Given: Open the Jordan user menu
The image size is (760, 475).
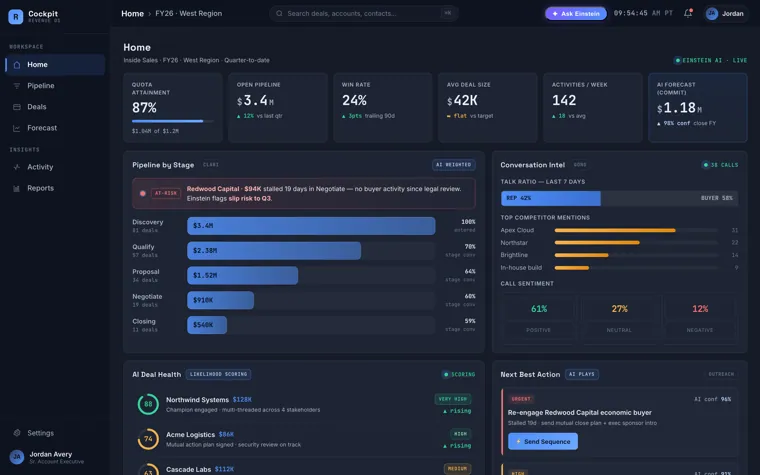Looking at the screenshot, I should (725, 14).
